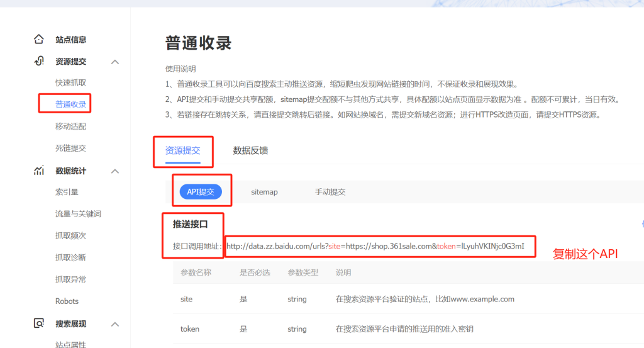Click the 是 cell in token row
The width and height of the screenshot is (644, 348).
pos(243,328)
